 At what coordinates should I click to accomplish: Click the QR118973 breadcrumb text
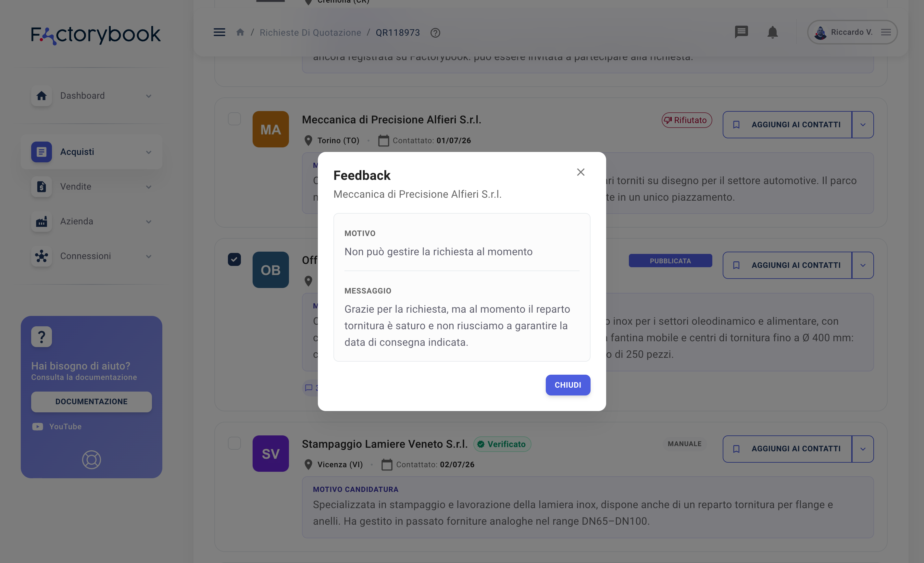tap(397, 33)
